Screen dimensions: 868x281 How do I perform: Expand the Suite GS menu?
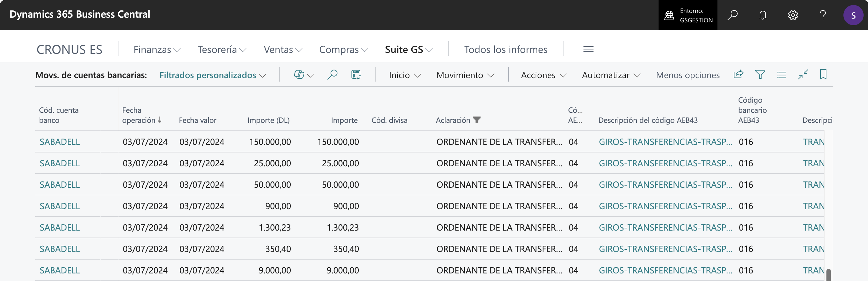[x=409, y=49]
